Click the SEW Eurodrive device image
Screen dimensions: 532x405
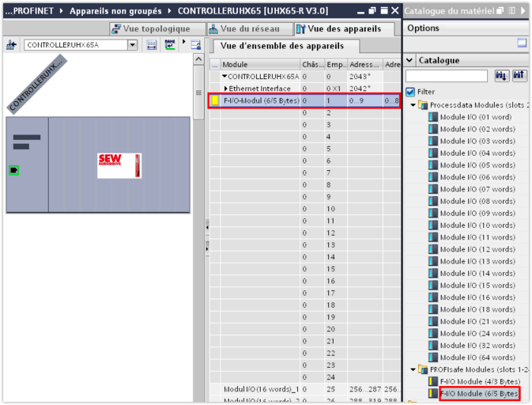point(119,165)
